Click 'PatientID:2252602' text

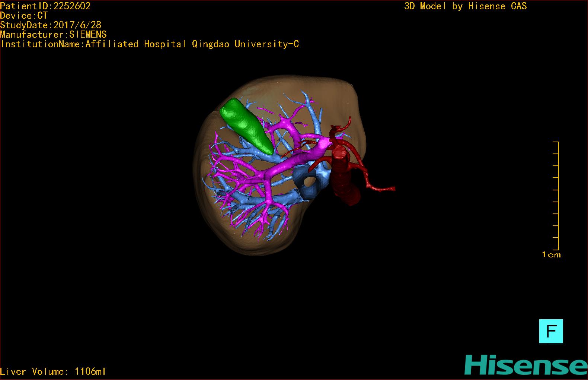pyautogui.click(x=45, y=6)
